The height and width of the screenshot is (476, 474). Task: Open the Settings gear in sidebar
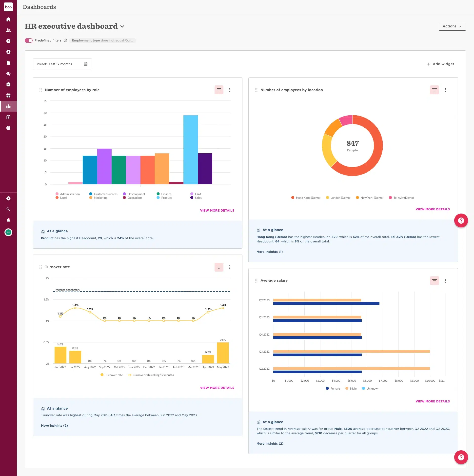point(8,198)
